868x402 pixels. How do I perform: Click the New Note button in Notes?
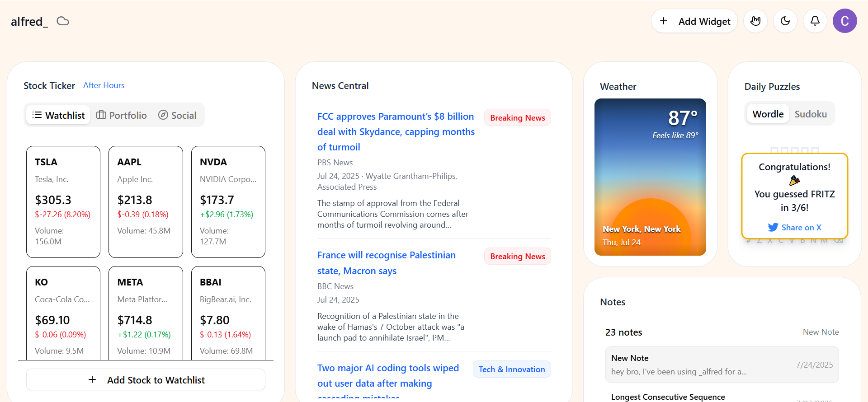[821, 332]
